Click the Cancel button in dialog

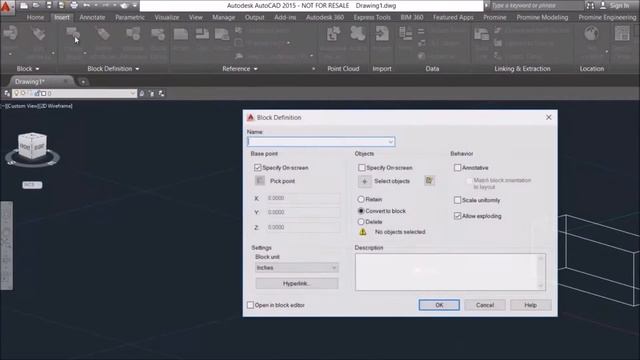point(485,305)
